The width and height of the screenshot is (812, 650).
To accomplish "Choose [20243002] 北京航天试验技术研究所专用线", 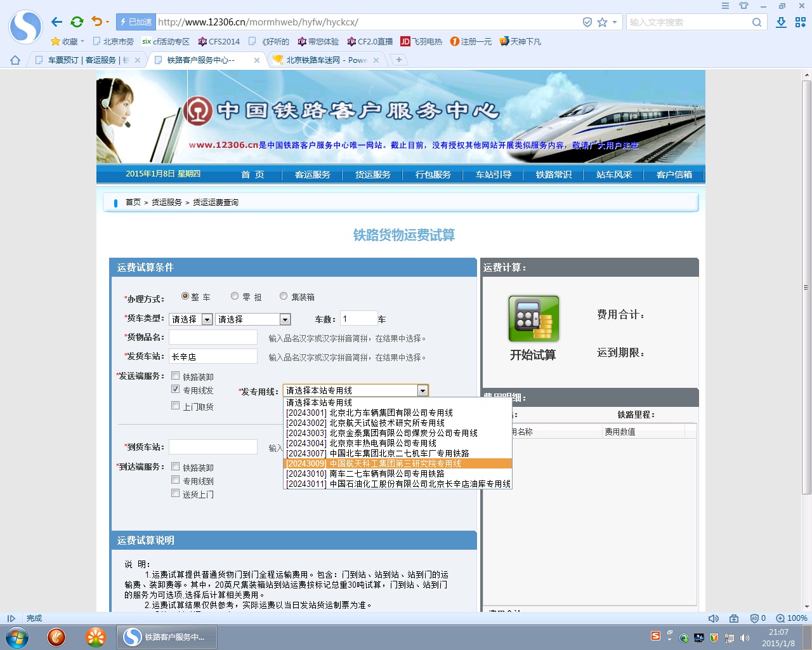I will (x=398, y=423).
